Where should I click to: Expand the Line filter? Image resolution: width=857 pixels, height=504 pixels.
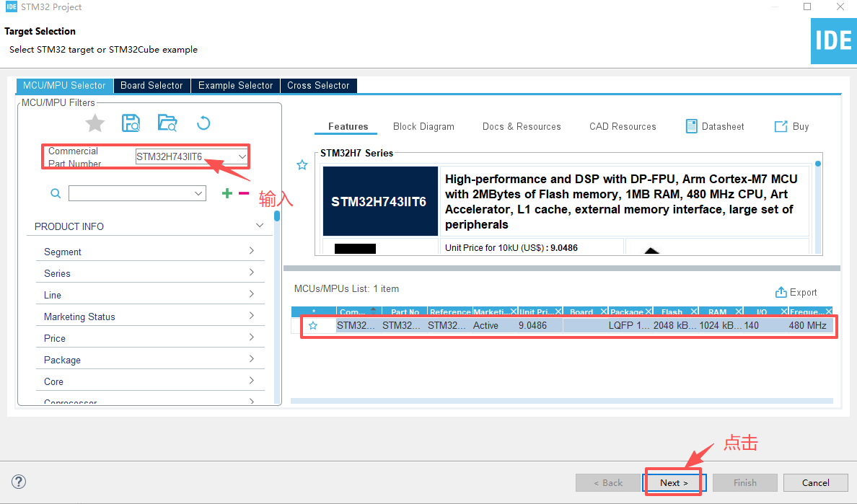252,293
